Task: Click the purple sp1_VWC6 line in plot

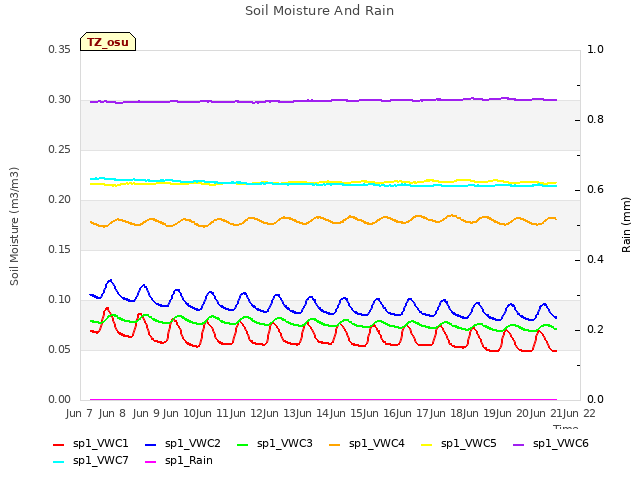Action: (322, 100)
